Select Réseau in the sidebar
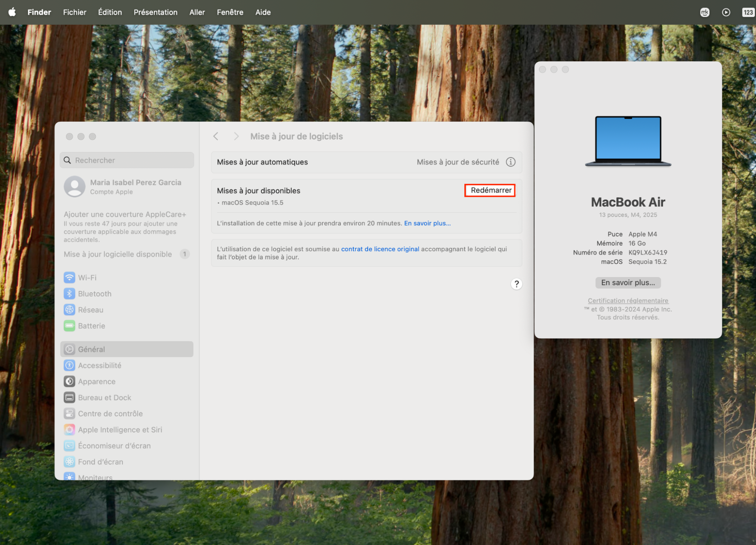Viewport: 756px width, 545px height. [90, 310]
